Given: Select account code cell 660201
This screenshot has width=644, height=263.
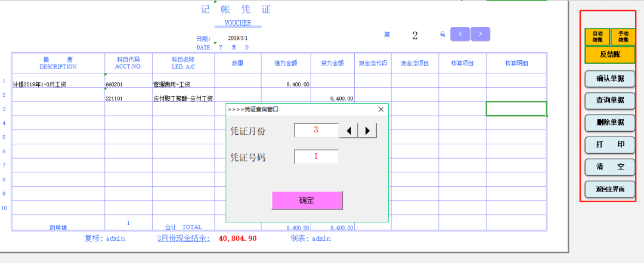Looking at the screenshot, I should pos(129,81).
